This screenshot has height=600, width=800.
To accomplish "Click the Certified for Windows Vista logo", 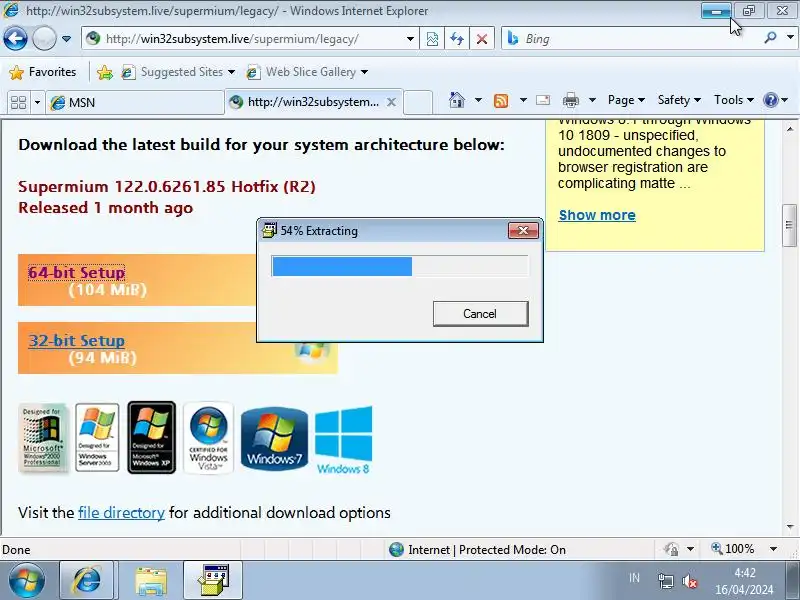I will (208, 438).
